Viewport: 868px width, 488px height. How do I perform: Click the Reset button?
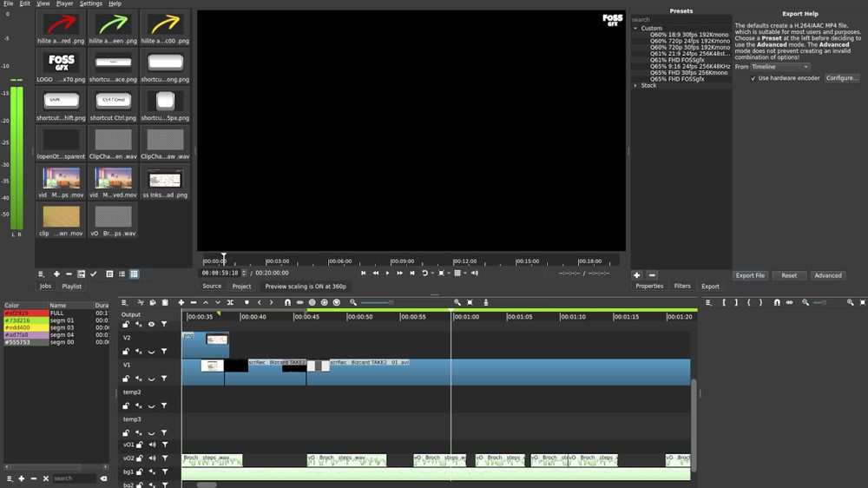[789, 275]
